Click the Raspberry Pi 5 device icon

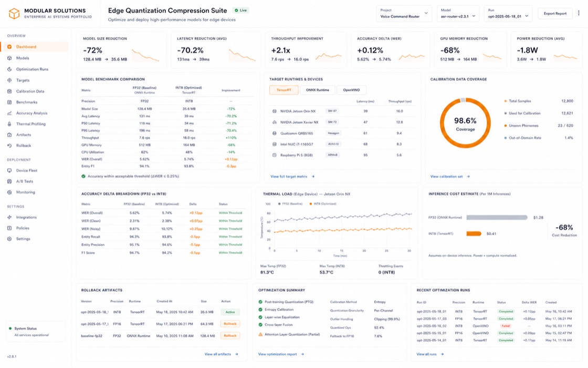click(274, 155)
